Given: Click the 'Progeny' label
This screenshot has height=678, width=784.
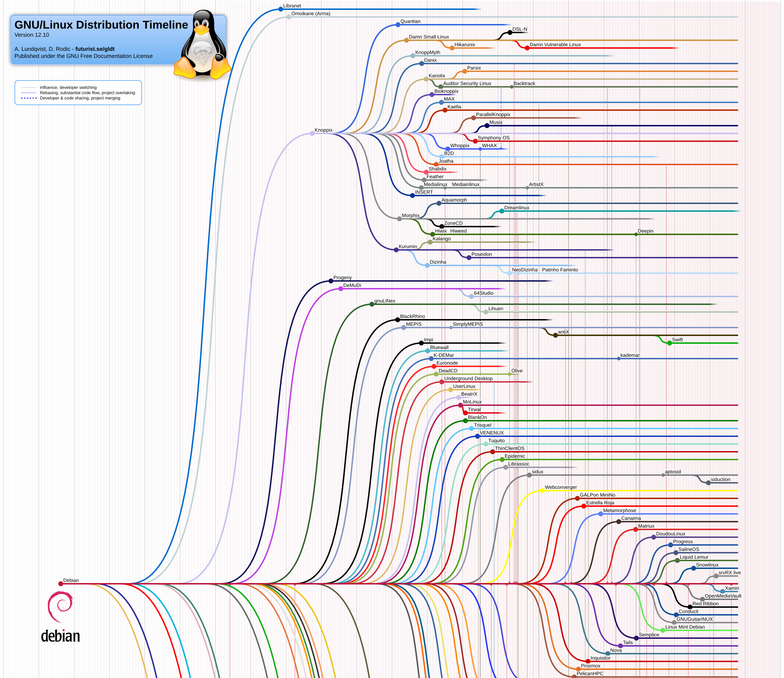Looking at the screenshot, I should click(x=343, y=277).
